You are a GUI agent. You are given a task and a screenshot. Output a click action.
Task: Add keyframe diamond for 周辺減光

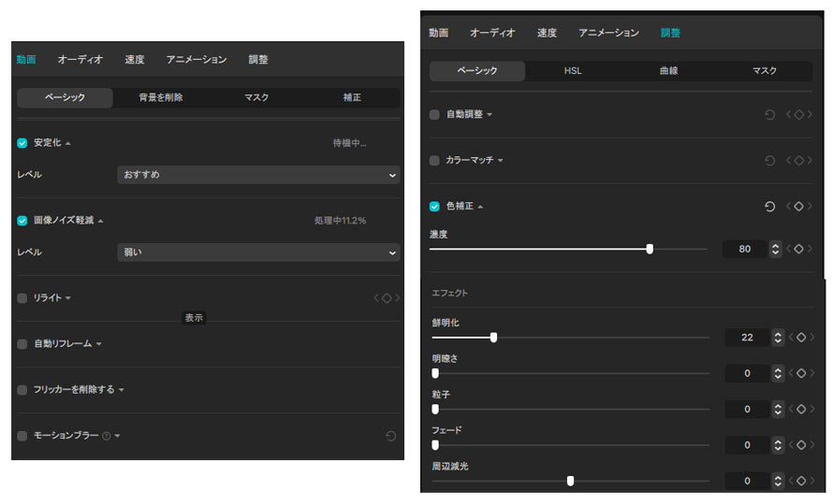[x=801, y=481]
